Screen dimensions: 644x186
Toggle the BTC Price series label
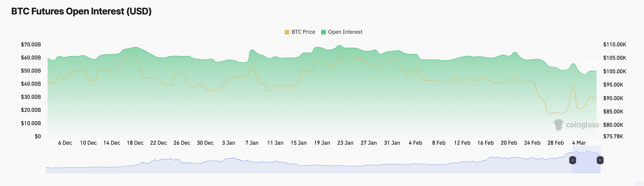[303, 32]
